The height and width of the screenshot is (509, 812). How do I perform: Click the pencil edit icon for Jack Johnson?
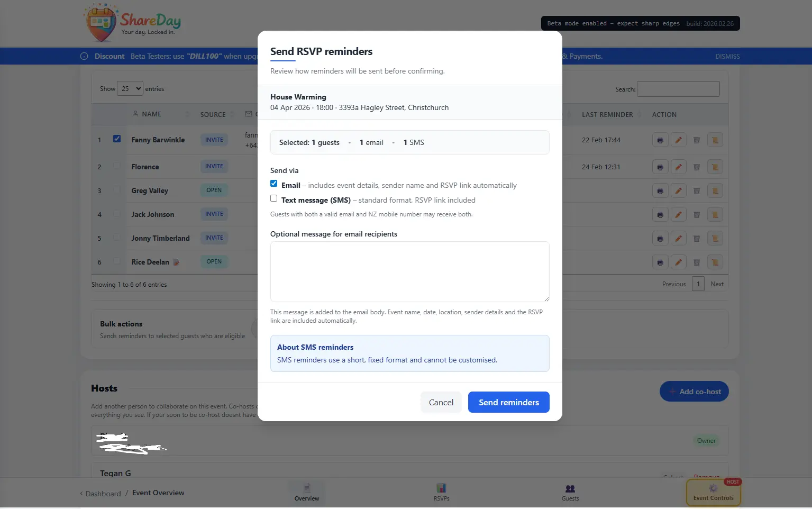pos(678,215)
